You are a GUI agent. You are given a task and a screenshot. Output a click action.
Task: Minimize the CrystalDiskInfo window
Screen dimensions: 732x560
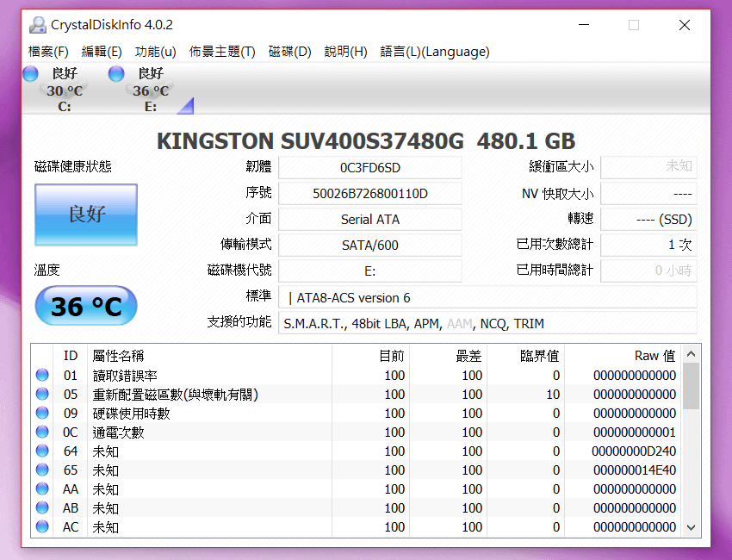[x=584, y=25]
